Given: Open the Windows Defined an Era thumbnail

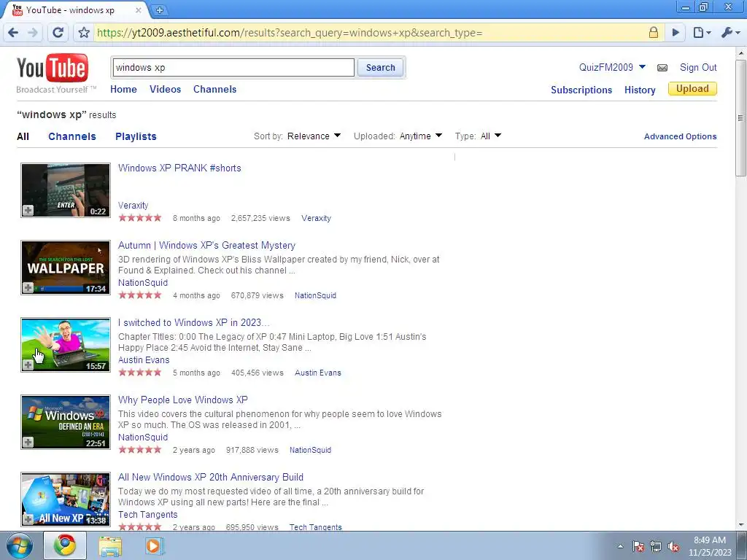Looking at the screenshot, I should 66,422.
